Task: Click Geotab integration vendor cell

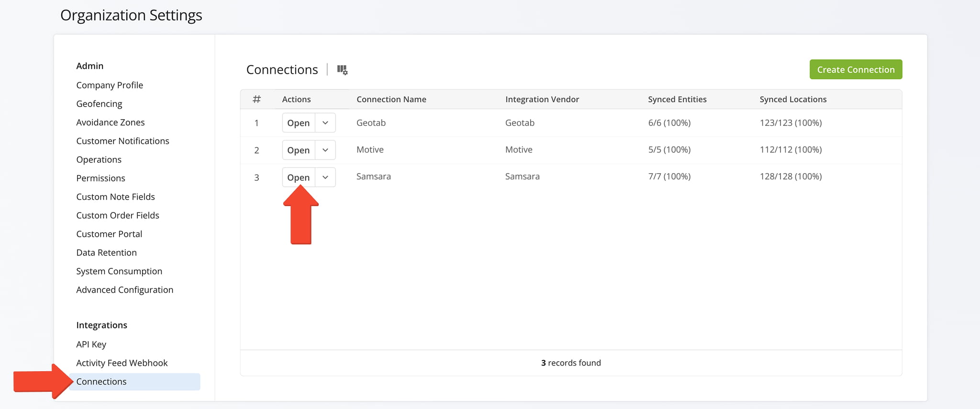Action: point(520,123)
